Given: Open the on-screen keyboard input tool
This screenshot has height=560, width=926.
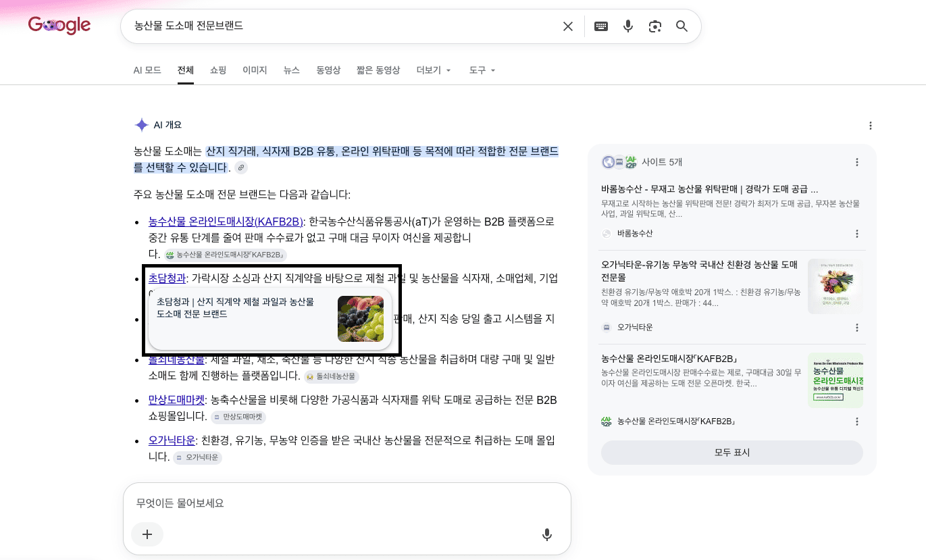Looking at the screenshot, I should pos(601,26).
